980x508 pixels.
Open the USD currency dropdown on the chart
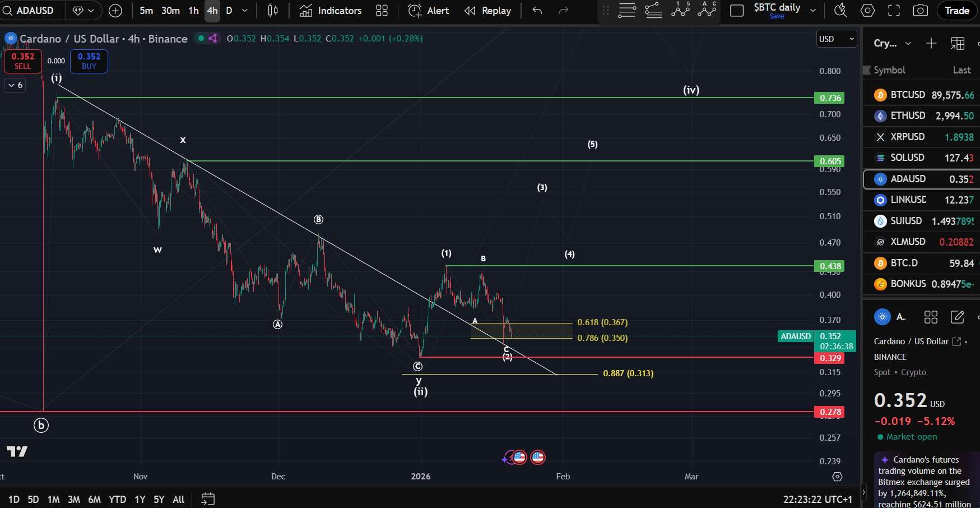(x=835, y=39)
